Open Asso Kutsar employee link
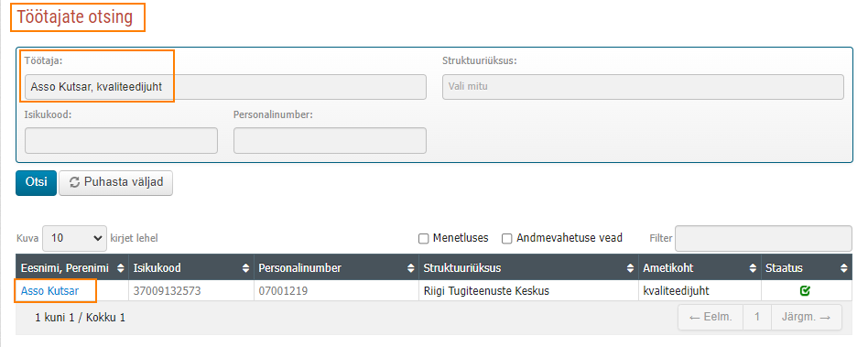 (x=49, y=290)
